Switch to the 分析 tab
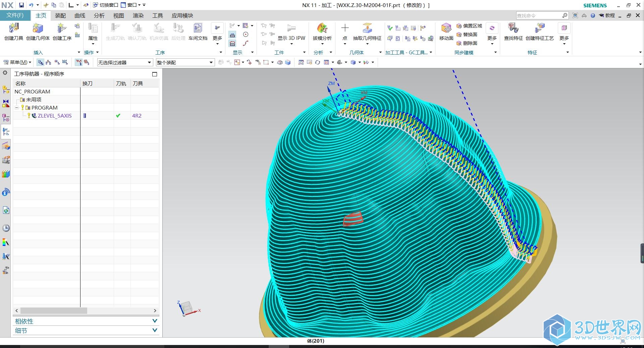The width and height of the screenshot is (644, 348). tap(99, 15)
